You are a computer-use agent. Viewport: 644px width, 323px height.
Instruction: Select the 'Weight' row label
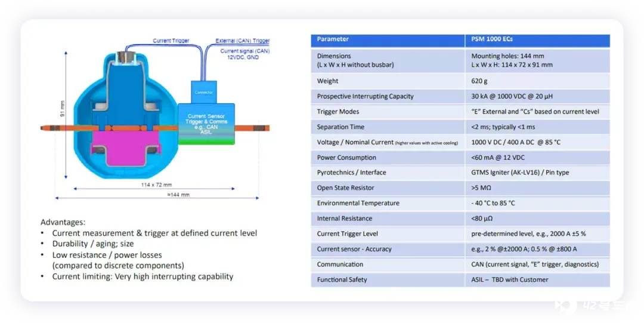pos(327,81)
